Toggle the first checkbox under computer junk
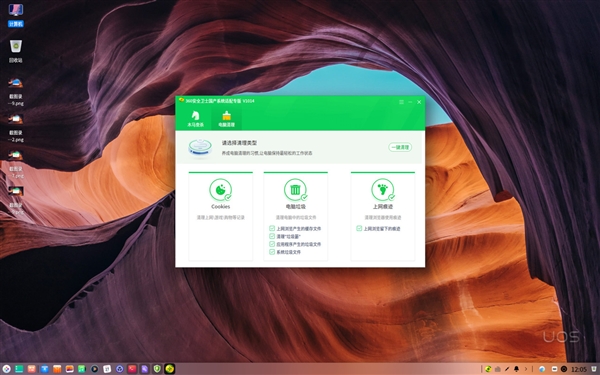Image resolution: width=600 pixels, height=375 pixels. pyautogui.click(x=272, y=228)
